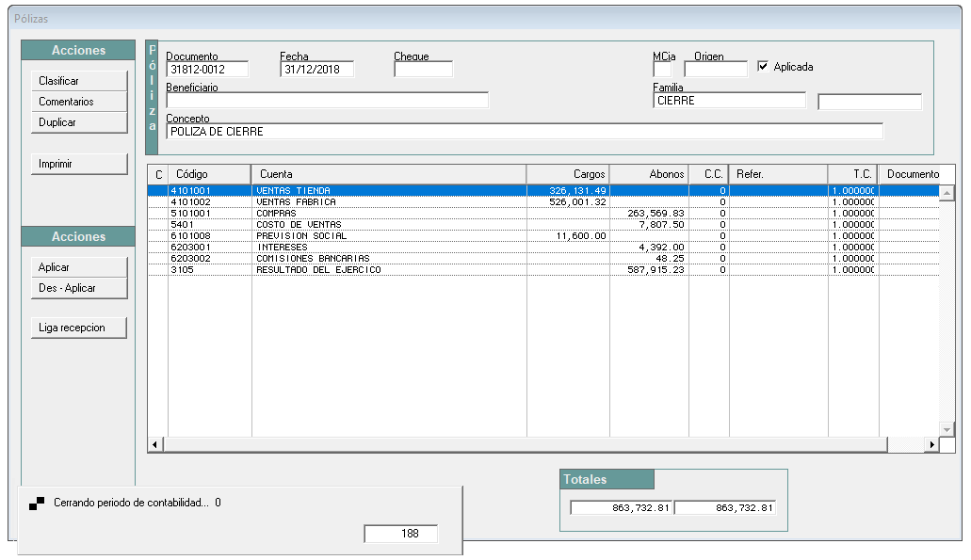971x560 pixels.
Task: Click the C column header
Action: pos(158,174)
